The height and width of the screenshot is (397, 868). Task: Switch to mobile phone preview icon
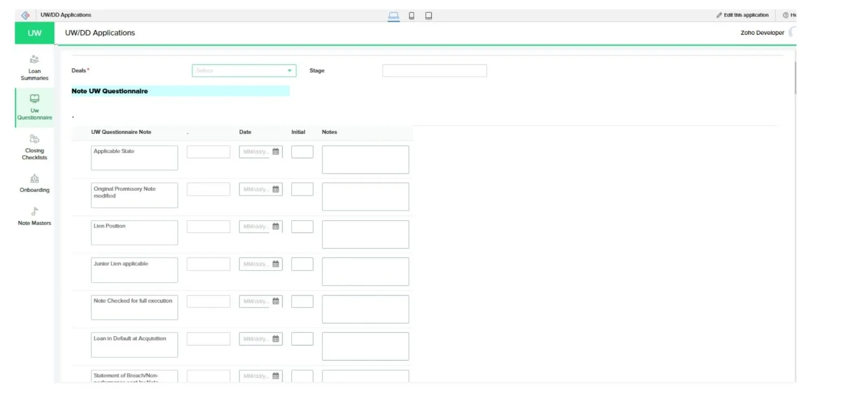(x=412, y=16)
